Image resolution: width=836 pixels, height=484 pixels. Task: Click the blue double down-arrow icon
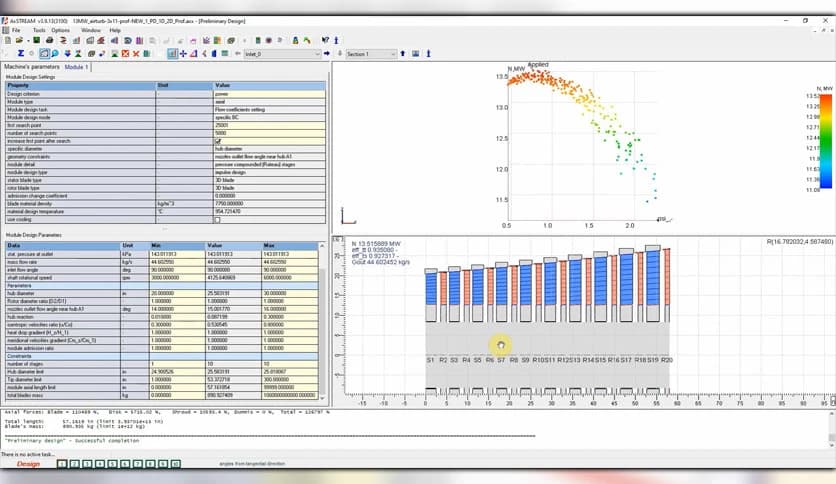[x=68, y=54]
